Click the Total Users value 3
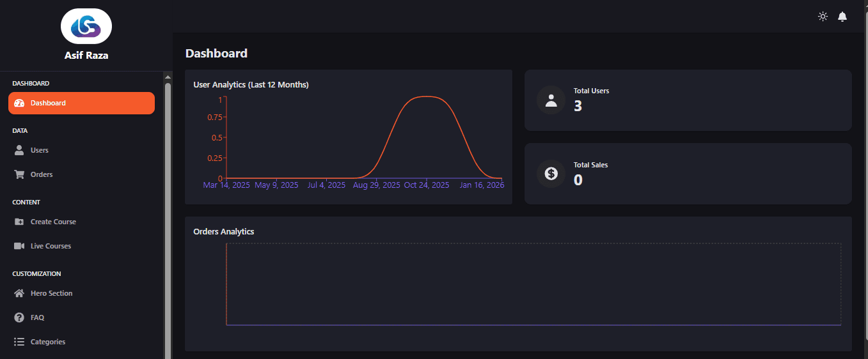Viewport: 868px width, 359px height. (578, 106)
